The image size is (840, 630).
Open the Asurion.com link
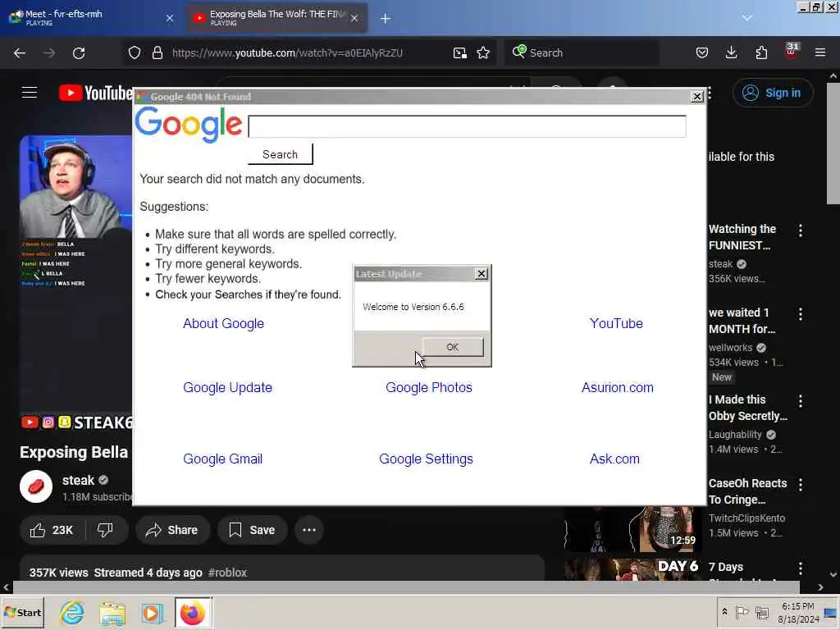[617, 387]
